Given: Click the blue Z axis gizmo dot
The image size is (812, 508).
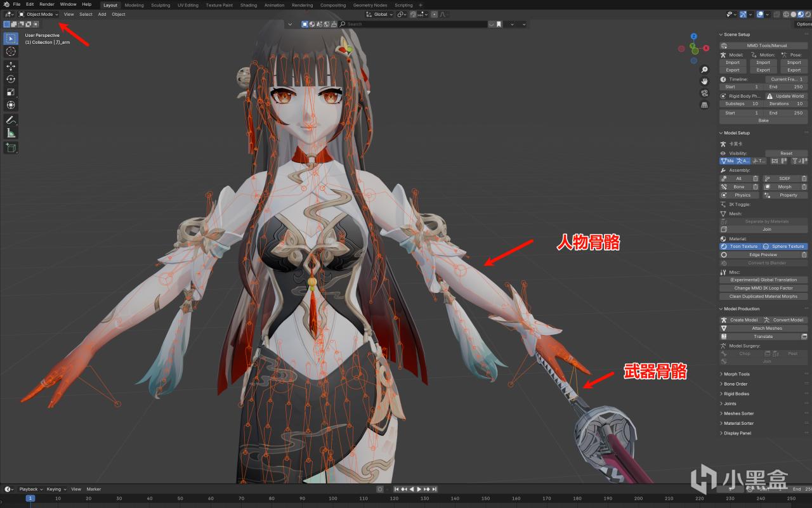Looking at the screenshot, I should [x=694, y=37].
